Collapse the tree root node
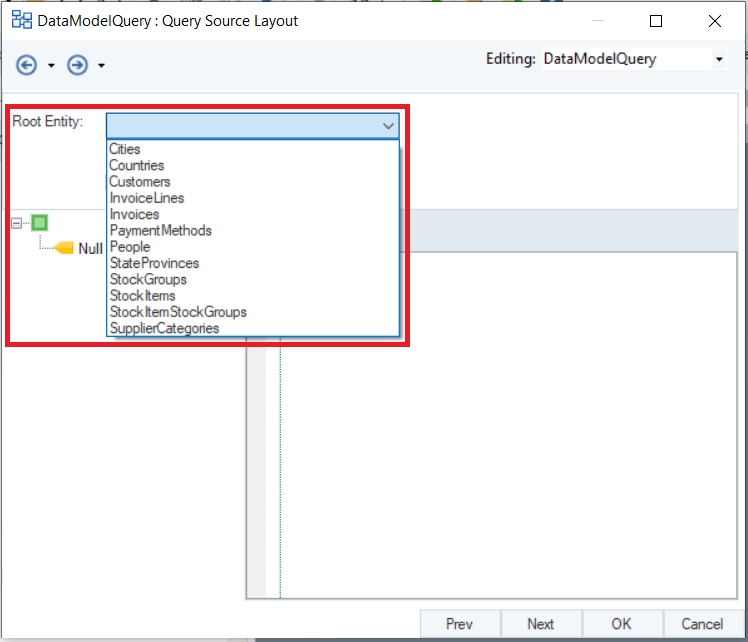This screenshot has height=642, width=748. tap(16, 223)
